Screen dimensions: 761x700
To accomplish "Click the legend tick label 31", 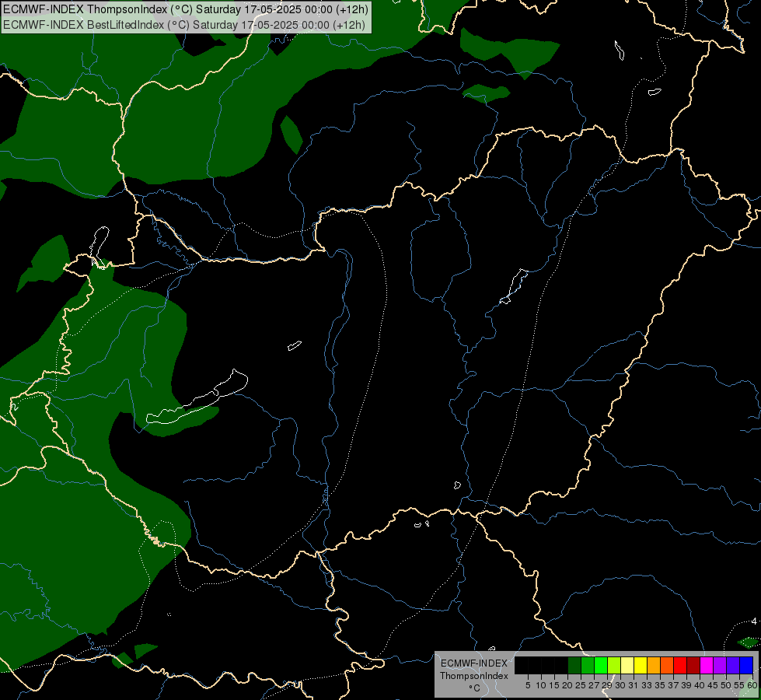I will (634, 685).
